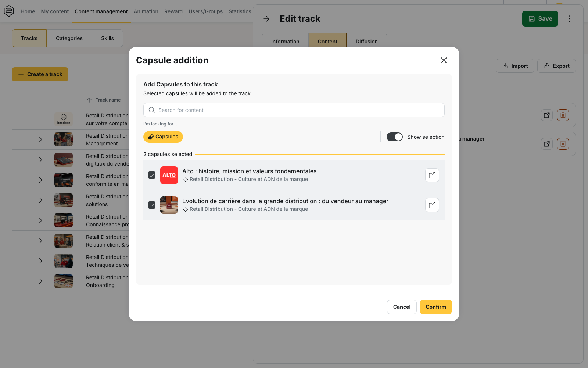Click the Import button
Screen dimensions: 588x368
click(515, 66)
